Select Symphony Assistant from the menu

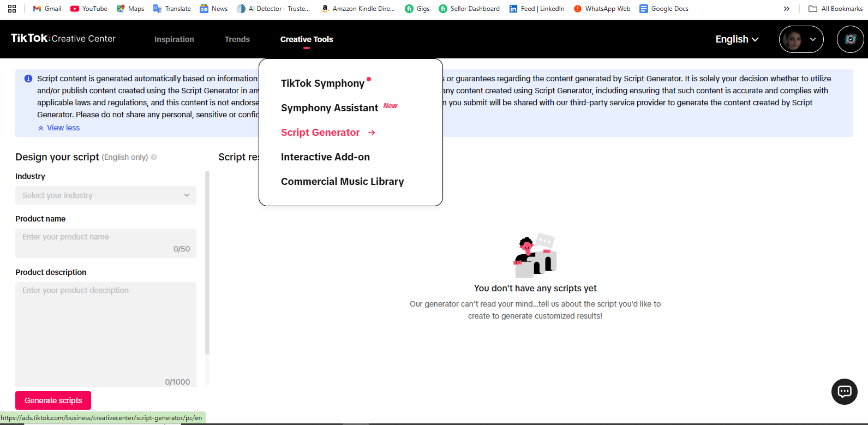330,108
